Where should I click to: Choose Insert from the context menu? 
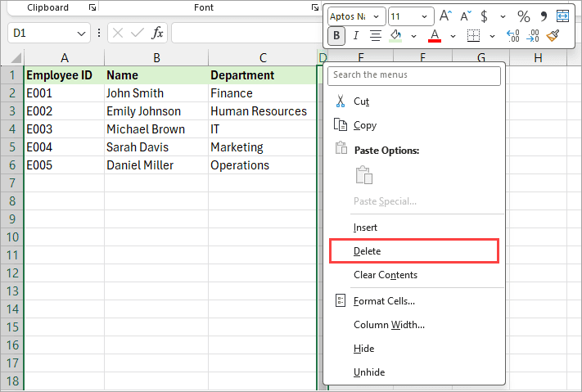tap(414, 228)
